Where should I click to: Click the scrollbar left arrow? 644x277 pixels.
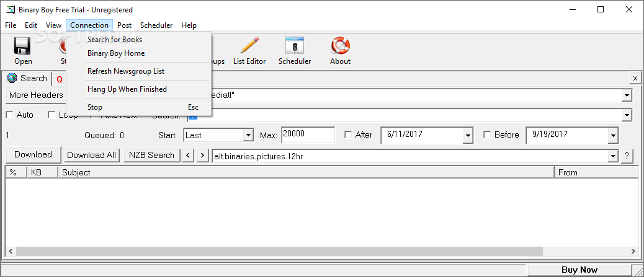pos(11,251)
